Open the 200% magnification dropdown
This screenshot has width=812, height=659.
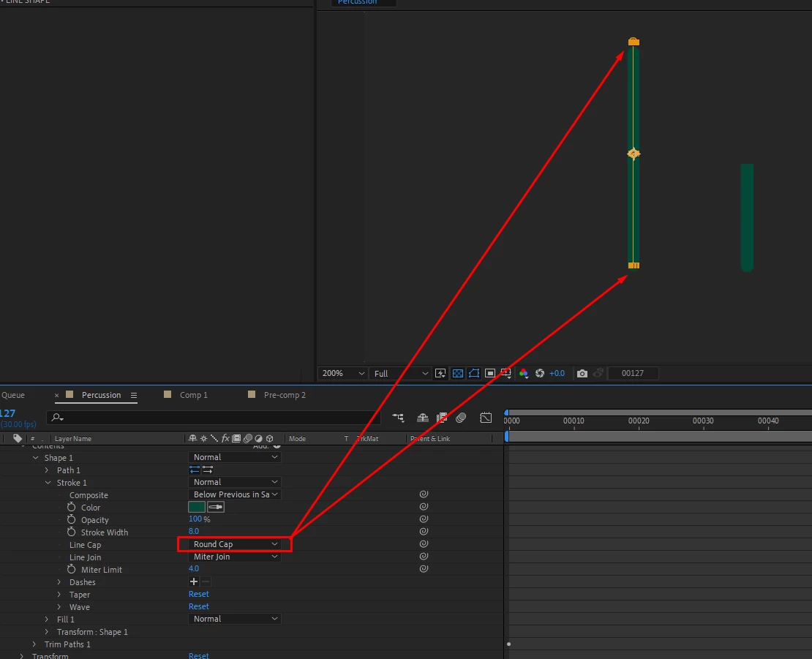[342, 373]
